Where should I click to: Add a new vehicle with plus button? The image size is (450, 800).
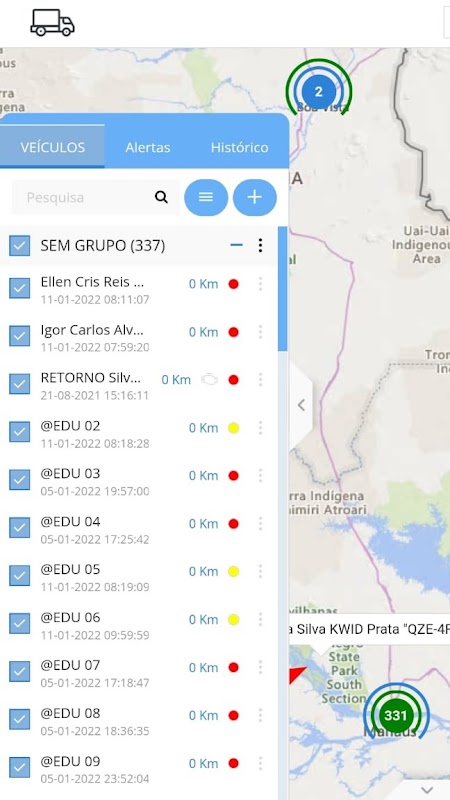click(255, 197)
